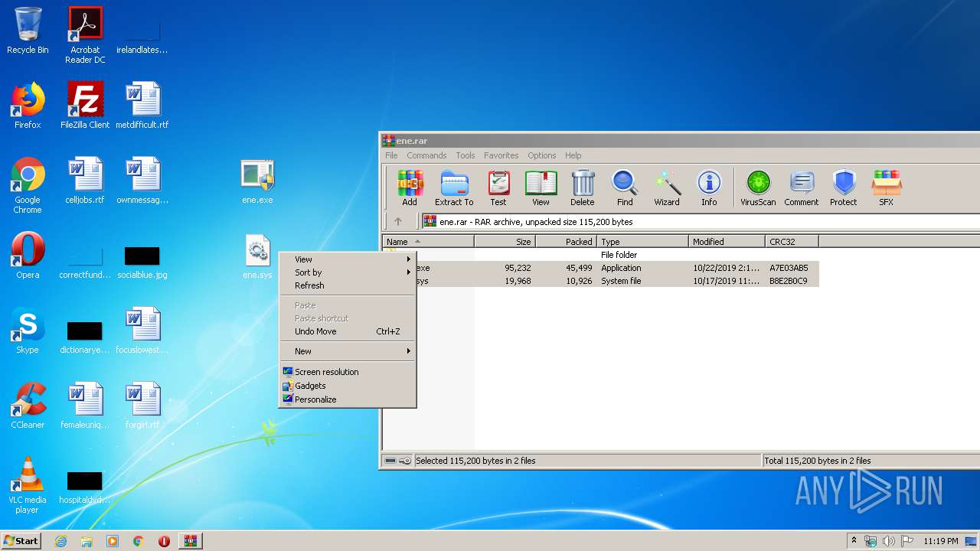The width and height of the screenshot is (980, 551).
Task: Select celljobs.rtf document icon
Action: [85, 181]
